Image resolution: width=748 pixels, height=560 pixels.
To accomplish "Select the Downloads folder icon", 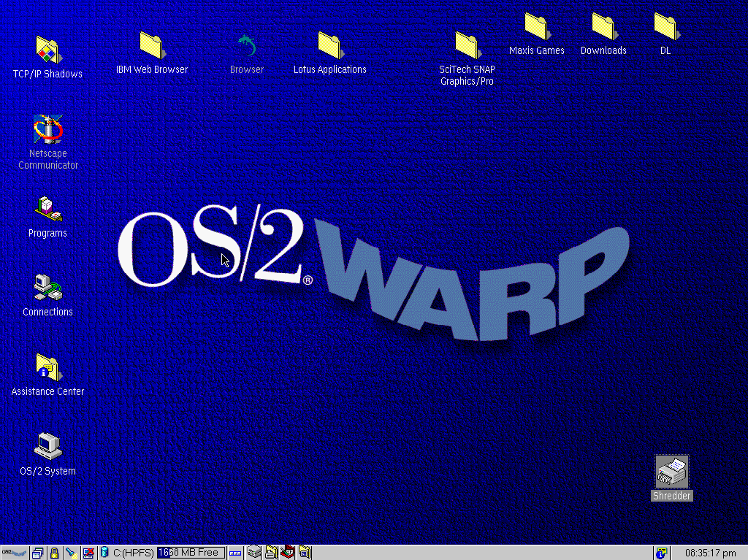I will coord(605,26).
